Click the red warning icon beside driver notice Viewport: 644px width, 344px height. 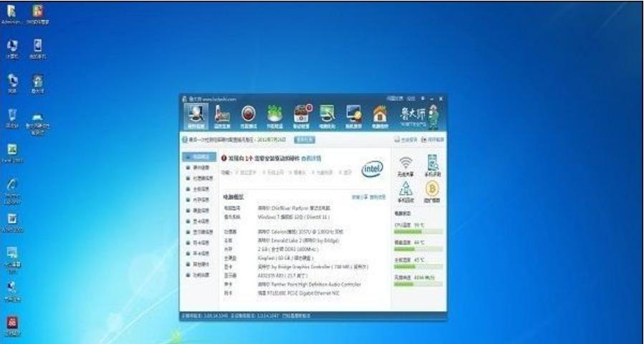224,158
